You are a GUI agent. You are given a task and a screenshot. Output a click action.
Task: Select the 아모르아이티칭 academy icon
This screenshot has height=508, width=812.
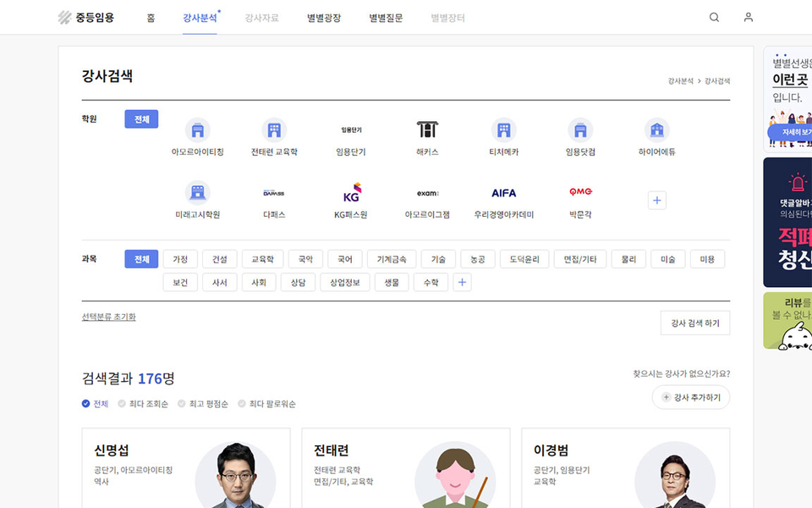point(197,130)
